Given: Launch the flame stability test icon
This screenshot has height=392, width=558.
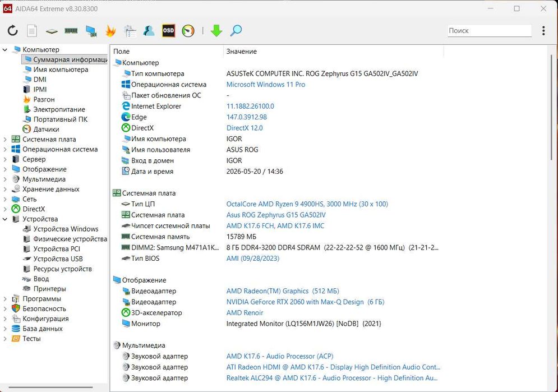Looking at the screenshot, I should click(x=110, y=31).
